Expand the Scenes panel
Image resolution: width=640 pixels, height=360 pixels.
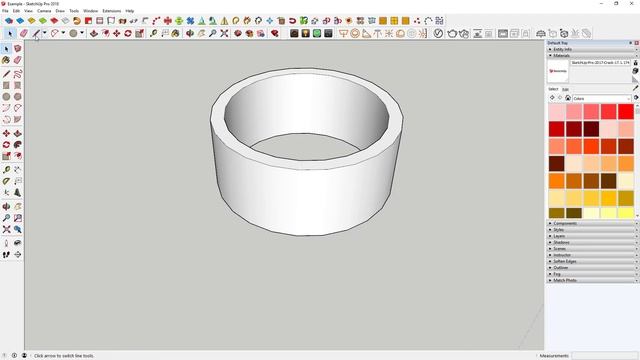[592, 249]
